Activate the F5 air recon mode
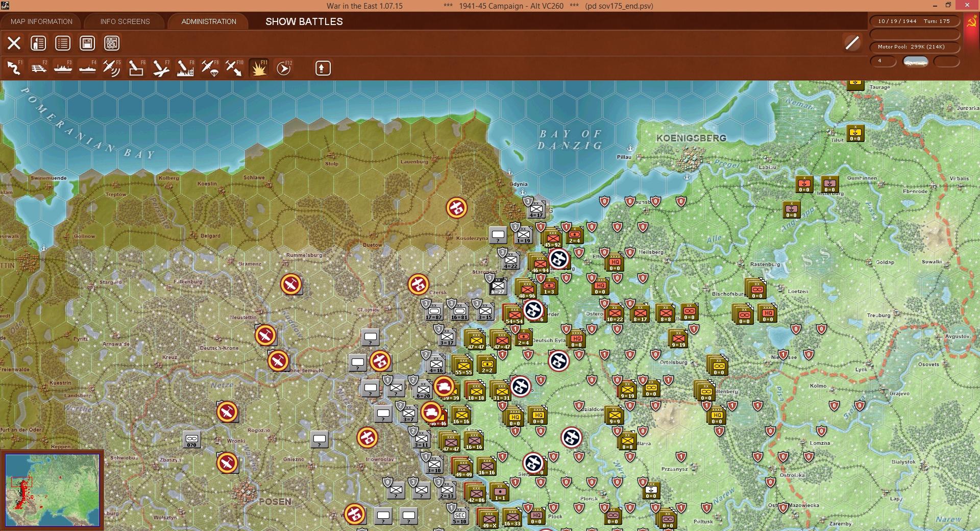This screenshot has width=980, height=531. (x=112, y=68)
